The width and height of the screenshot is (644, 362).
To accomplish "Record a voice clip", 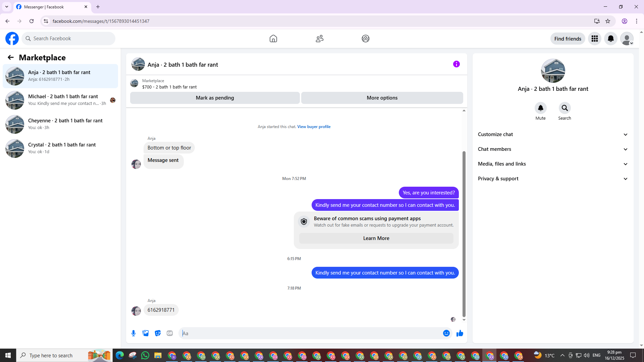I will tap(133, 333).
